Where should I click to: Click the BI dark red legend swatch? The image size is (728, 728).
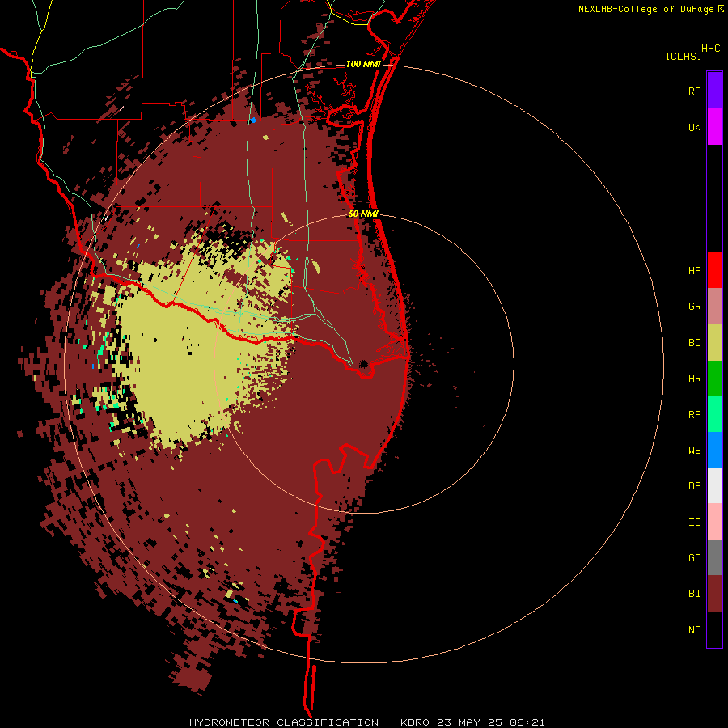pyautogui.click(x=714, y=594)
